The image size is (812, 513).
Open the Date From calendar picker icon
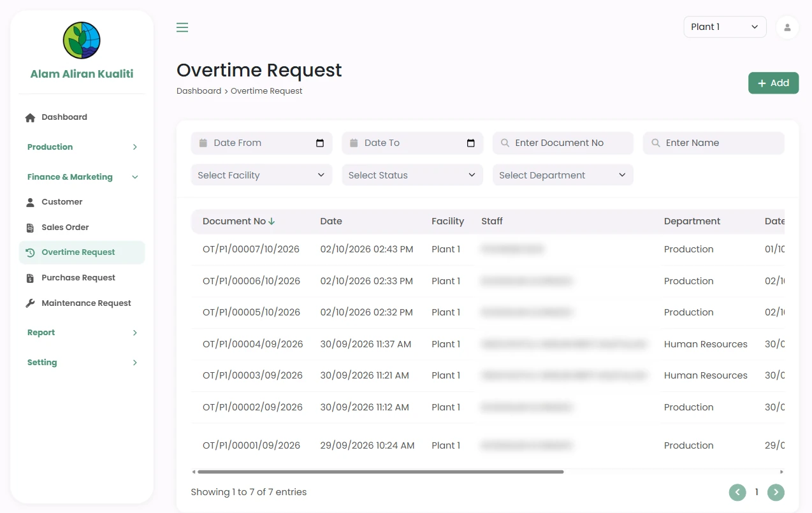click(x=320, y=143)
